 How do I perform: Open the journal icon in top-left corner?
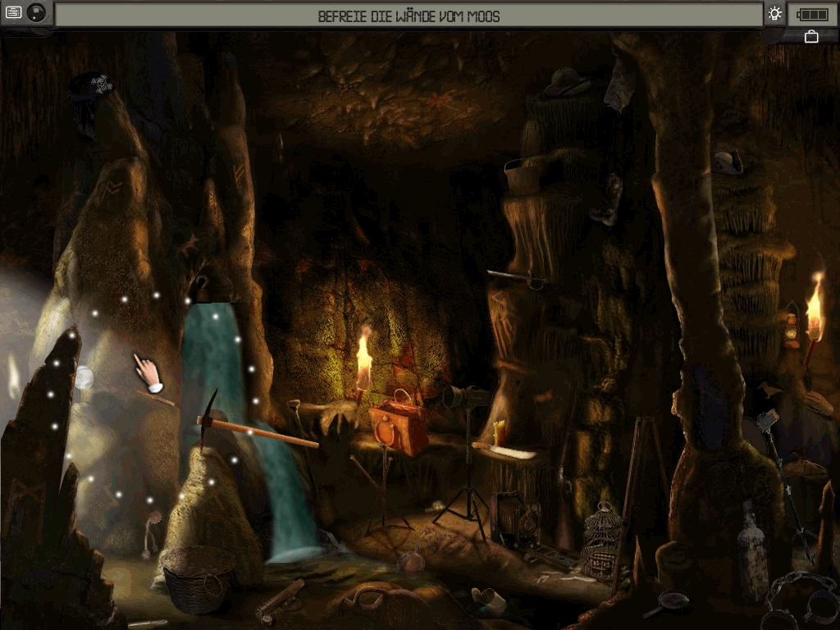coord(13,12)
